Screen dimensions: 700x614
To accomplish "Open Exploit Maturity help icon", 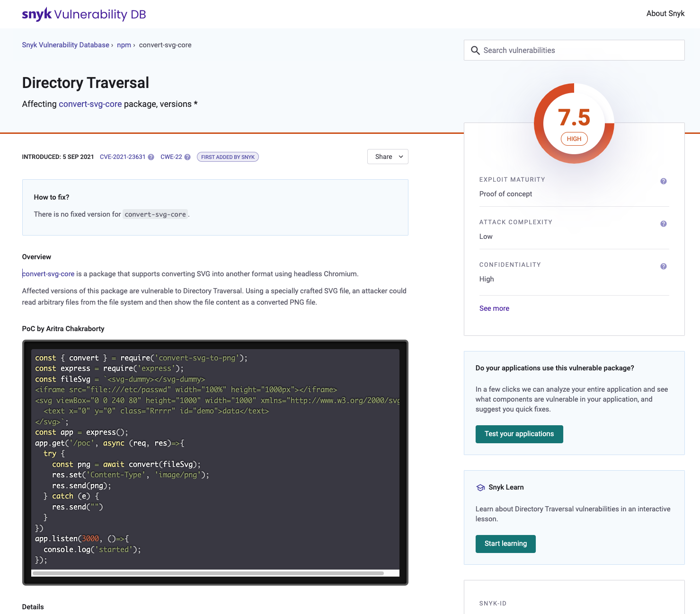I will coord(664,181).
